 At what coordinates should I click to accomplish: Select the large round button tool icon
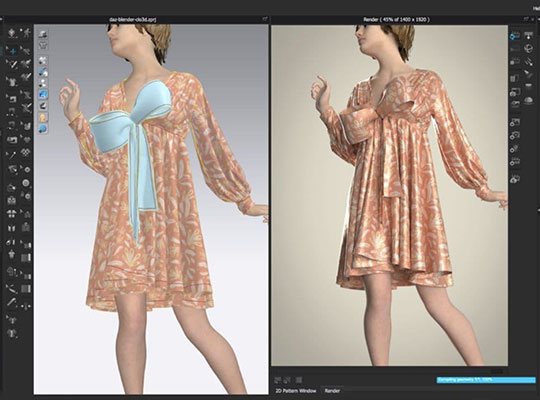[x=26, y=183]
